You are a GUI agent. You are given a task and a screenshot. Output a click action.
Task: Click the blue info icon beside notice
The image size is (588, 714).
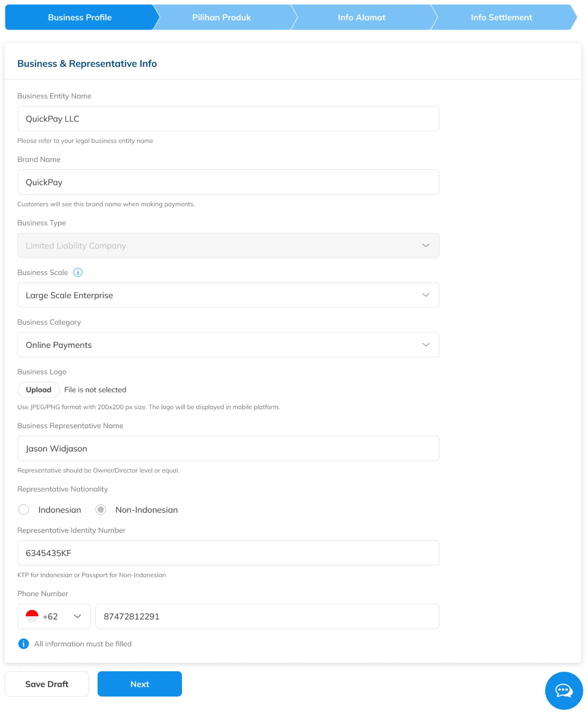coord(24,644)
